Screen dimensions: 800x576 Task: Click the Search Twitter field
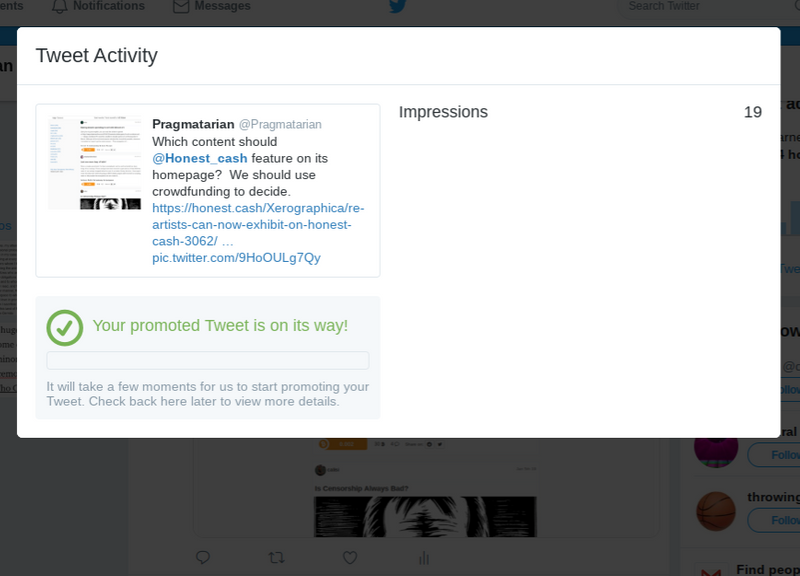click(690, 6)
